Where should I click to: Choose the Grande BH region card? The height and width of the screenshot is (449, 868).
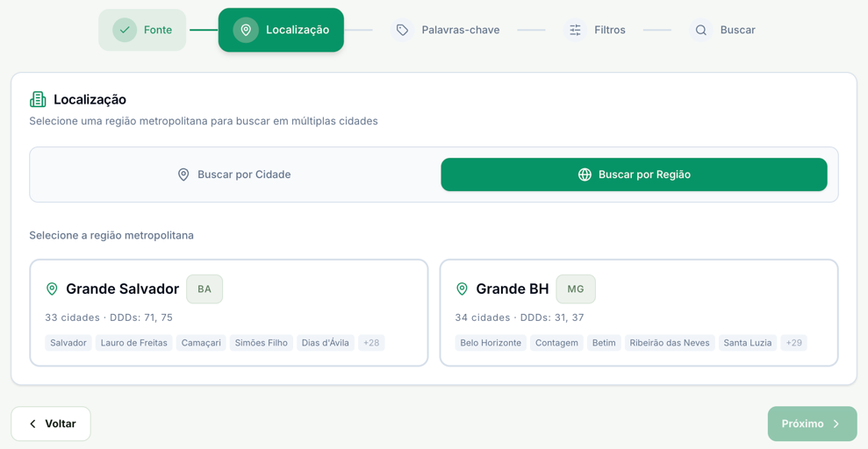pyautogui.click(x=639, y=312)
